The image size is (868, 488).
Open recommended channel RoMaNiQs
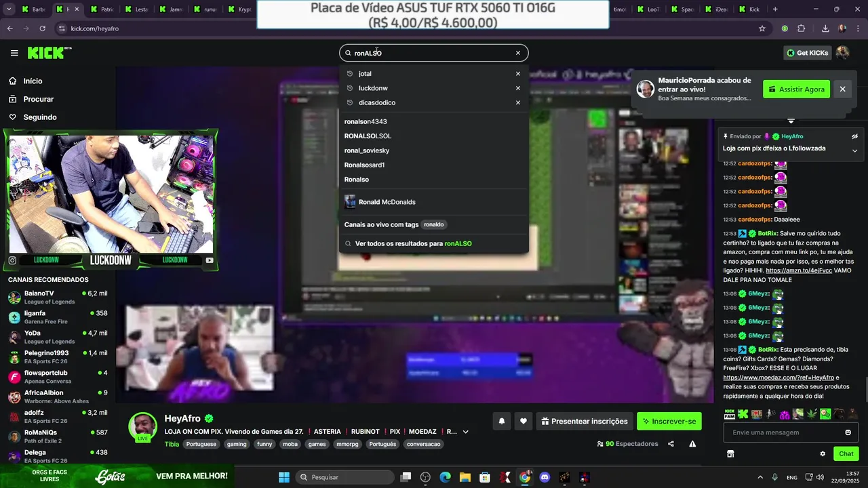coord(58,436)
